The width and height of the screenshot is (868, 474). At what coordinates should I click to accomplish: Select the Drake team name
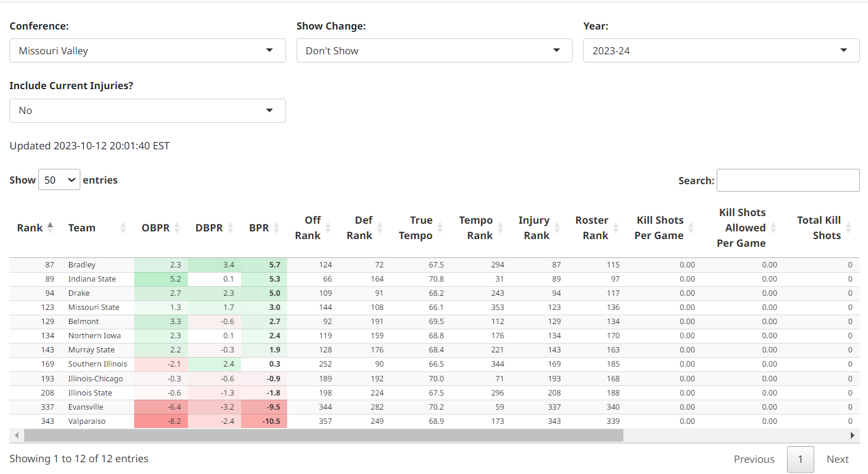[79, 293]
